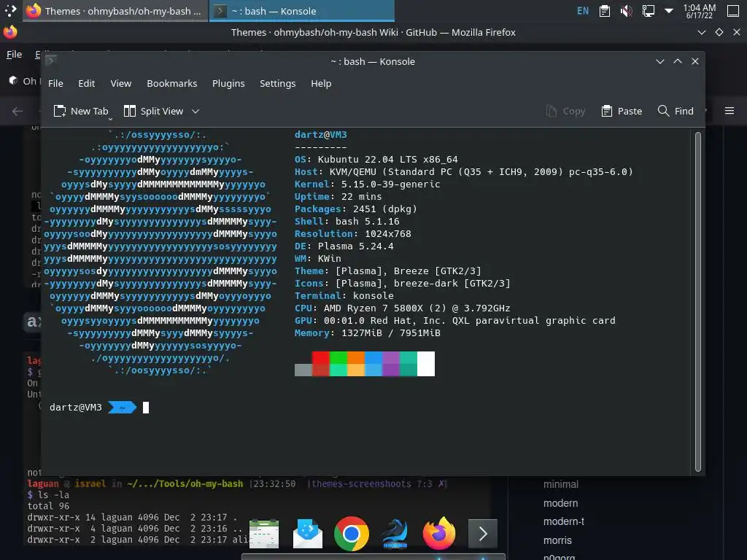Image resolution: width=747 pixels, height=560 pixels.
Task: Open the EN keyboard layout indicator
Action: tap(583, 10)
